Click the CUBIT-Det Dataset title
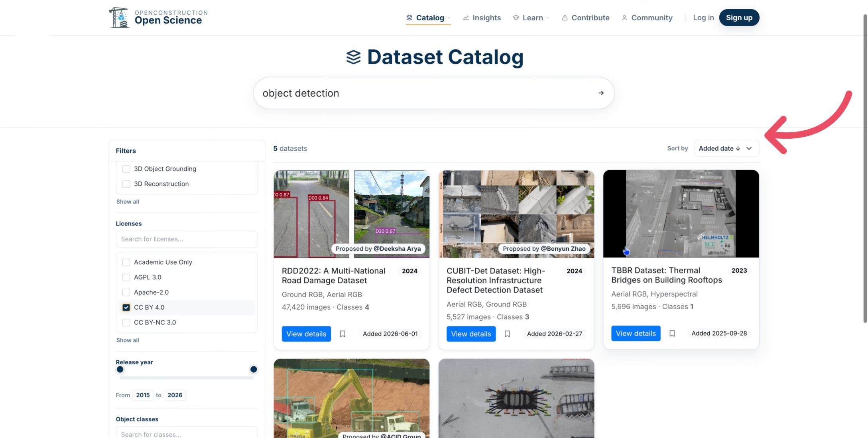Viewport: 868px width, 438px height. click(496, 281)
